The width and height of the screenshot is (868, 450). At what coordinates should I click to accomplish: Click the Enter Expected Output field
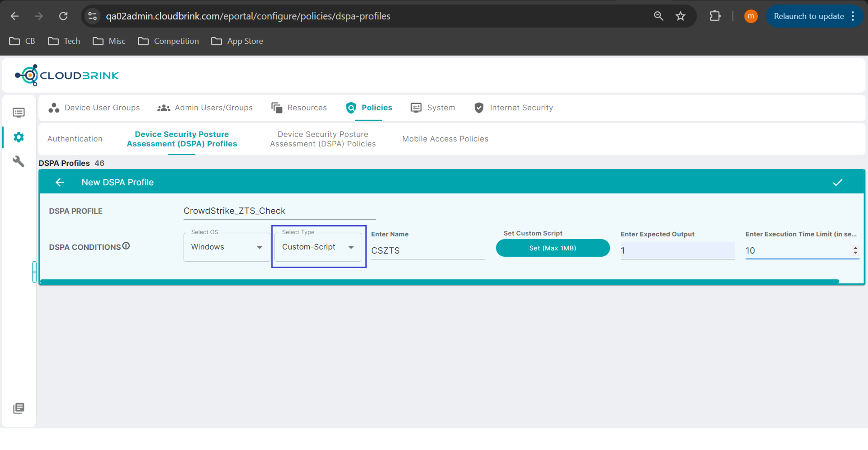pyautogui.click(x=677, y=251)
